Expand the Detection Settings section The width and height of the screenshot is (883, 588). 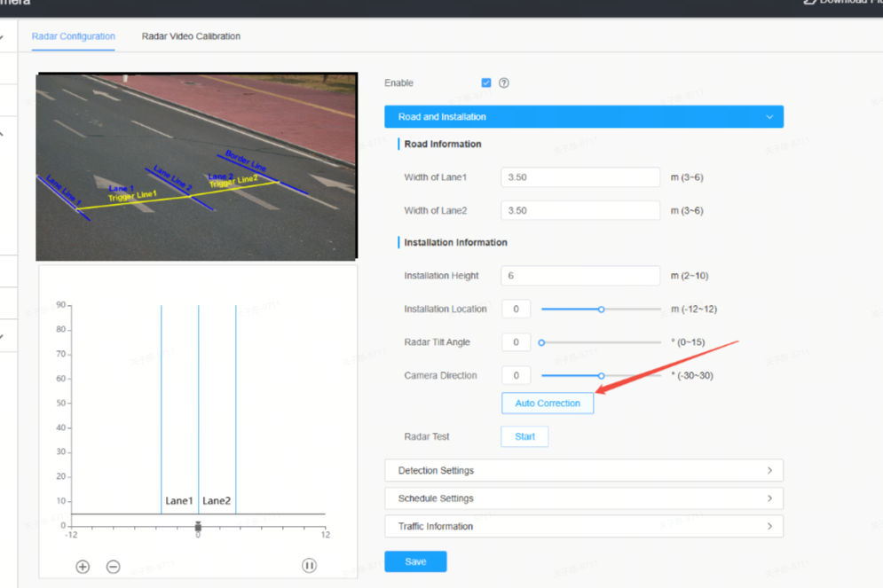click(x=584, y=470)
